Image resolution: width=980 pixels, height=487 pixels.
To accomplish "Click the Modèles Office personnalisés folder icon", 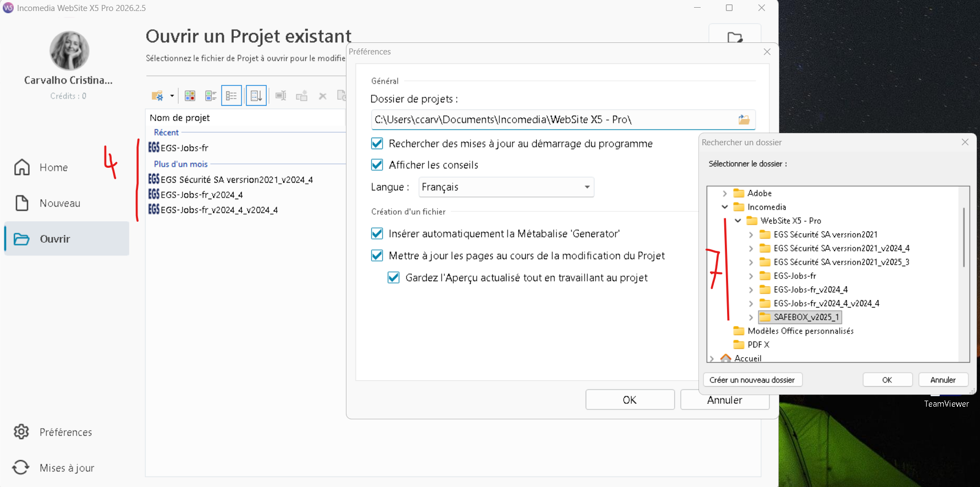I will pos(739,331).
